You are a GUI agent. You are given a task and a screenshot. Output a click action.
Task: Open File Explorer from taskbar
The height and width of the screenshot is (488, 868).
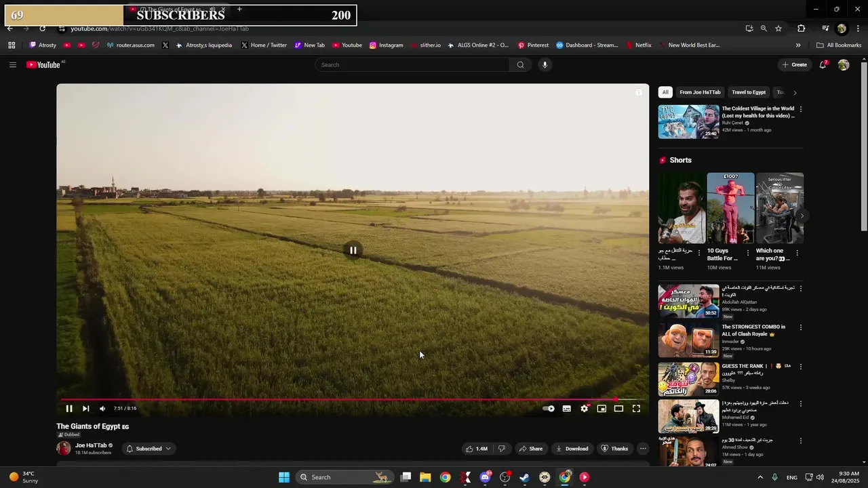425,477
